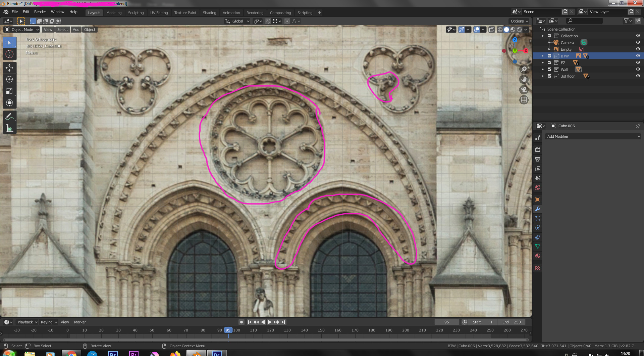Activate the Scale tool
Image resolution: width=644 pixels, height=356 pixels.
9,91
